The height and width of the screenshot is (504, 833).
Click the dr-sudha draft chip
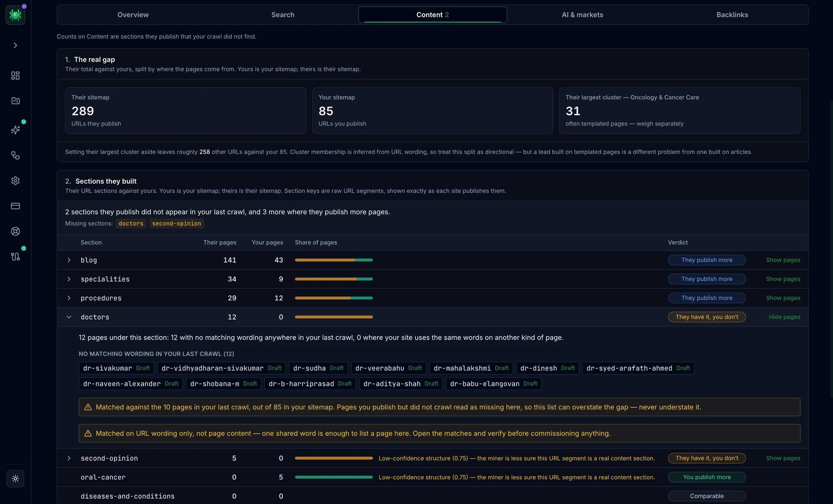tap(318, 368)
